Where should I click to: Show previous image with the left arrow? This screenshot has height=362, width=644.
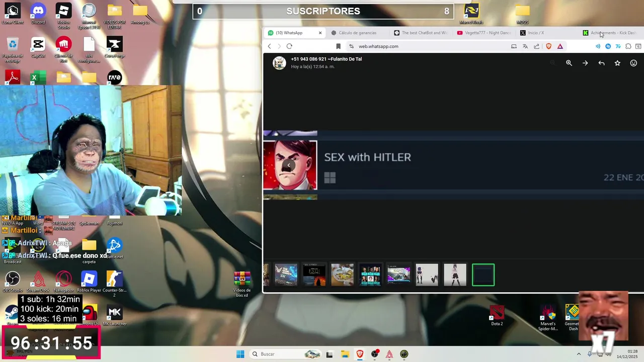pos(288,165)
